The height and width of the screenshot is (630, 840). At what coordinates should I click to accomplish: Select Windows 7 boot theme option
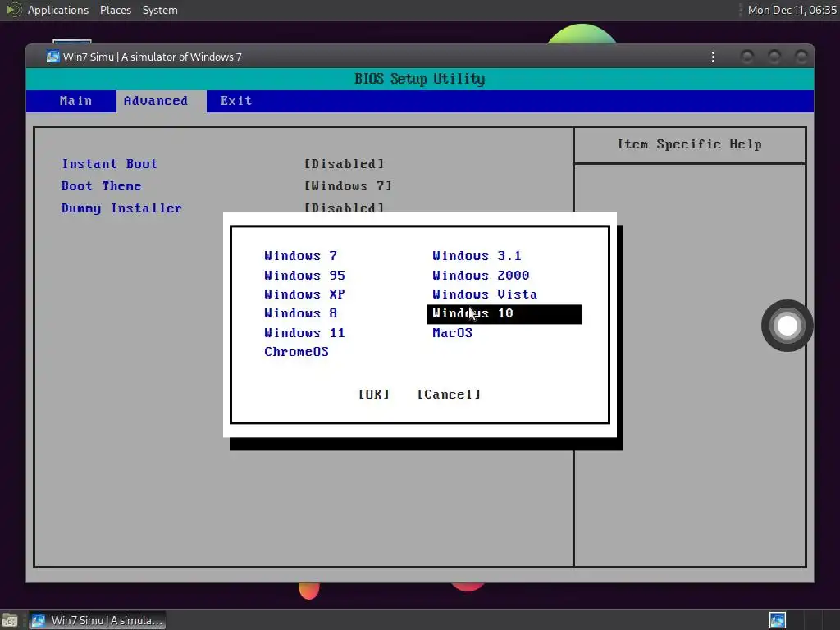click(x=300, y=256)
